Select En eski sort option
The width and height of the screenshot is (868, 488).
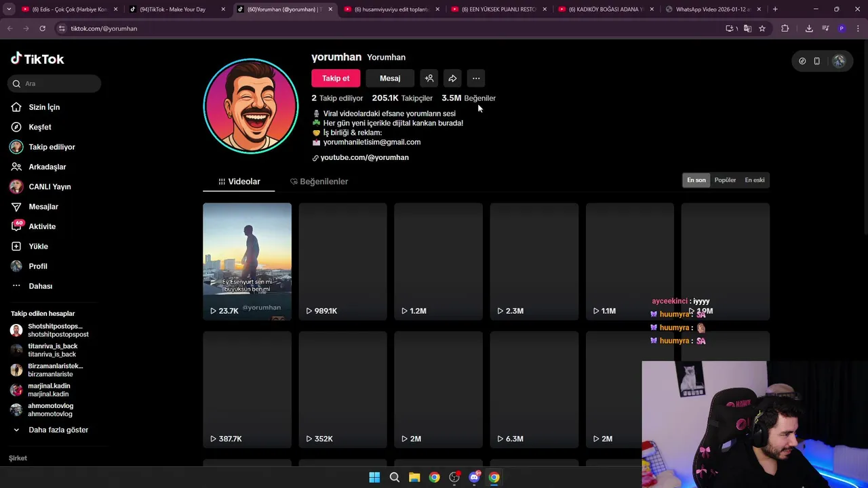coord(755,180)
